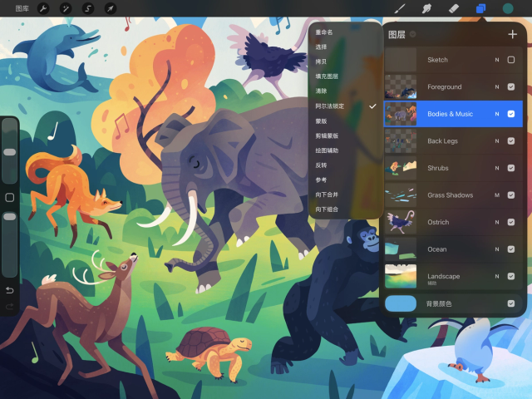Open the Adjustments magic wand menu

coord(66,8)
